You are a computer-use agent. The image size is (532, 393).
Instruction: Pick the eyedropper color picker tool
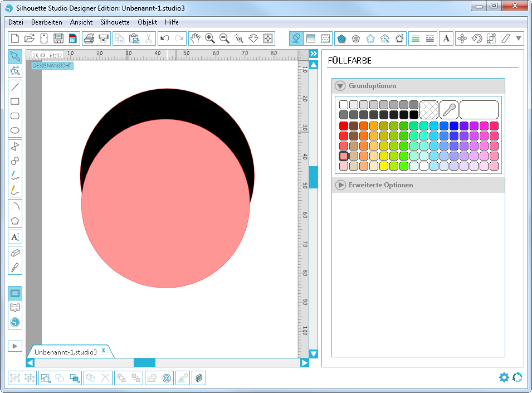pos(448,109)
